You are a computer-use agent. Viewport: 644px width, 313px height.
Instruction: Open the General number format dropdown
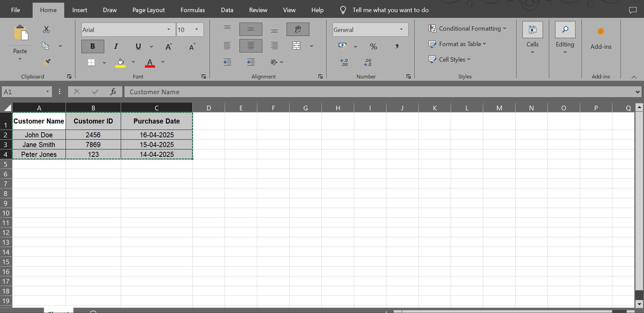pos(401,30)
